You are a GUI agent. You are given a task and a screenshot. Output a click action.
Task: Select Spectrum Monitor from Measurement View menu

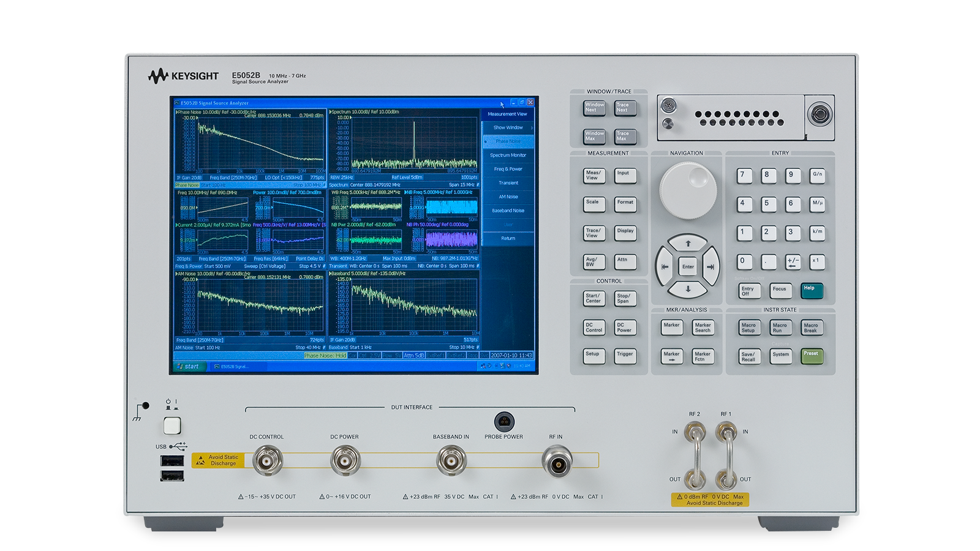click(x=508, y=155)
